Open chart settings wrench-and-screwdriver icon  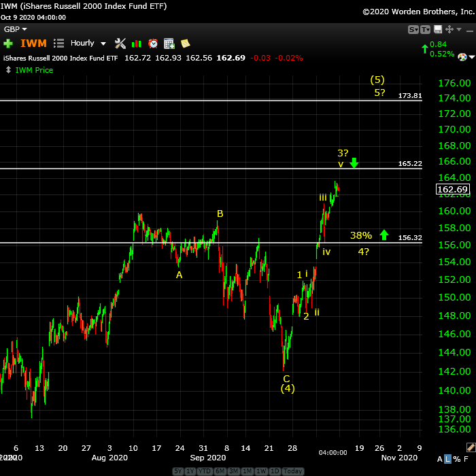click(120, 44)
